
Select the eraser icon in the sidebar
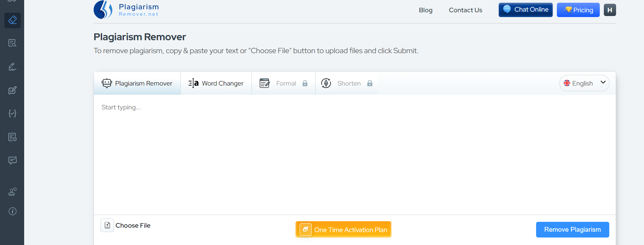click(x=13, y=20)
